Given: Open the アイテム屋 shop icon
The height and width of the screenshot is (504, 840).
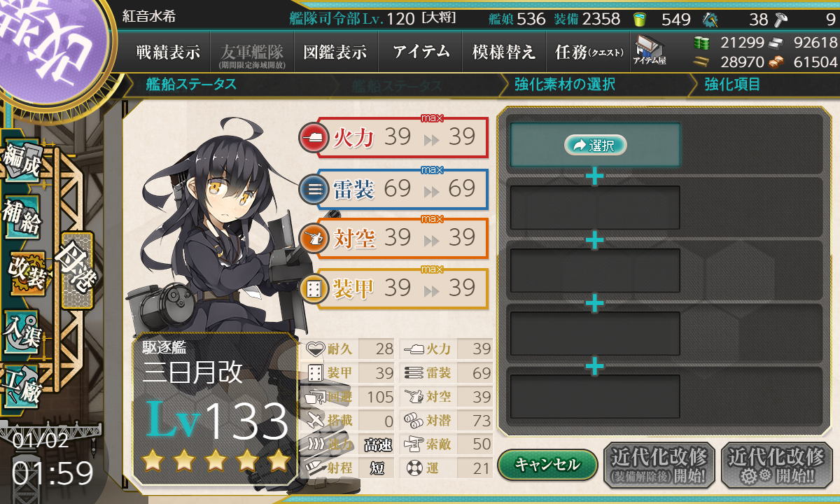Looking at the screenshot, I should pos(650,51).
